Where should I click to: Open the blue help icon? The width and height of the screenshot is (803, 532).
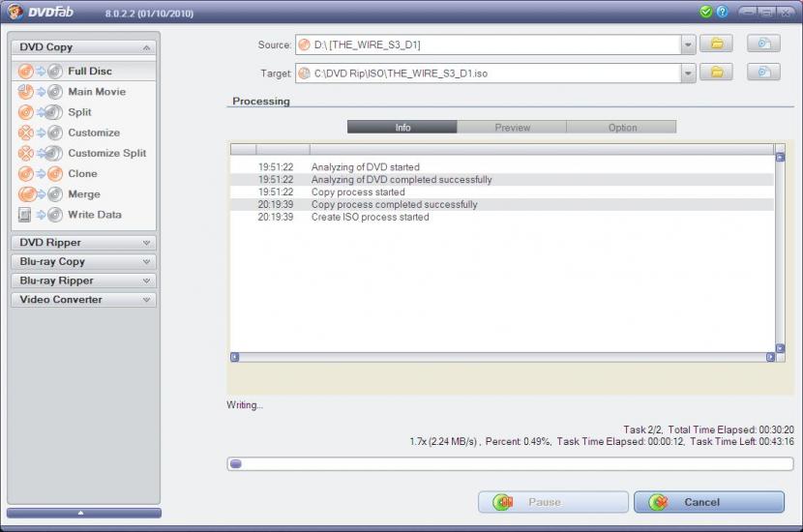click(x=722, y=12)
